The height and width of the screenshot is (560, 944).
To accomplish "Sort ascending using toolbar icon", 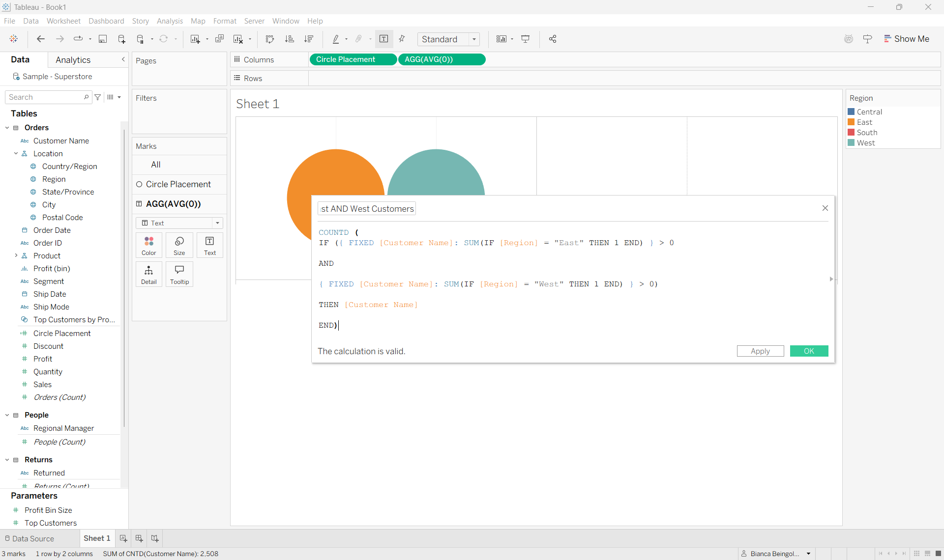I will coord(290,39).
